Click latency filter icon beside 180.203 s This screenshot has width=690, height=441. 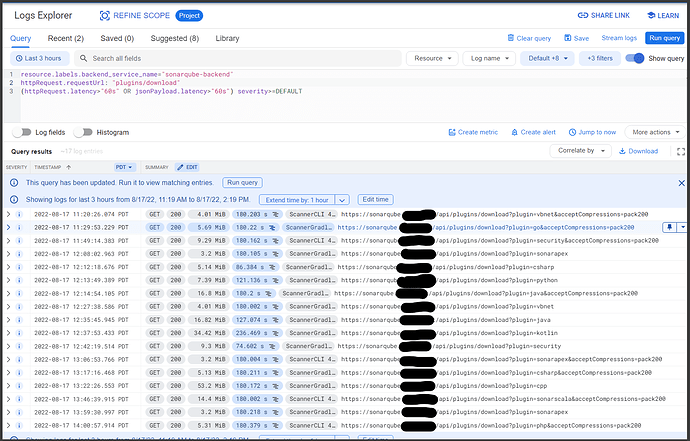click(x=275, y=214)
